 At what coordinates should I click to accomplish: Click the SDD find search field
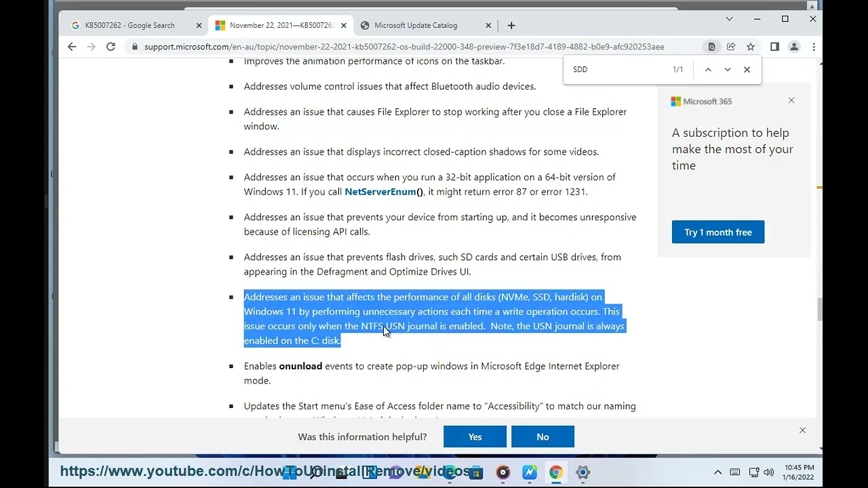pyautogui.click(x=617, y=69)
